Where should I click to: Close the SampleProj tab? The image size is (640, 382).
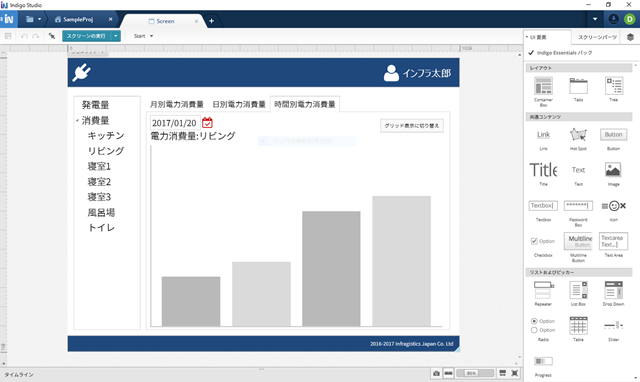(x=110, y=19)
